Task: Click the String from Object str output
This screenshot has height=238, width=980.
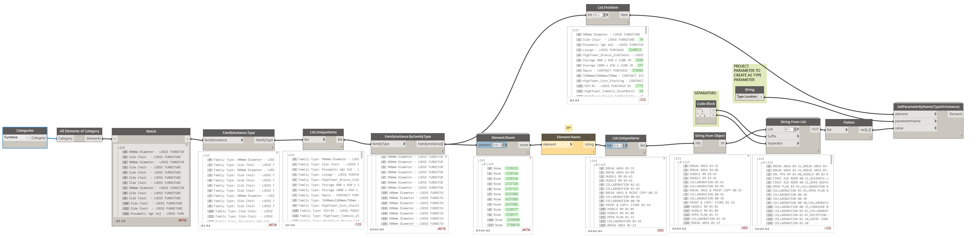Action: tap(722, 143)
